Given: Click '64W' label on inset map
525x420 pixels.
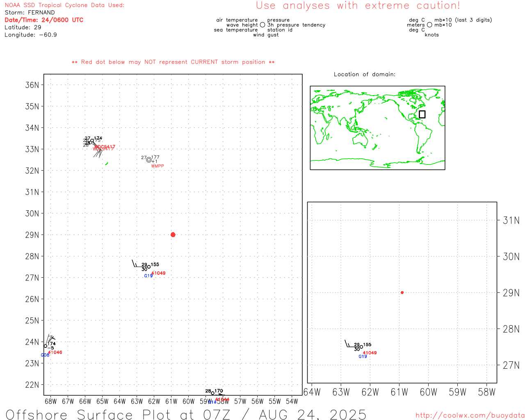Looking at the screenshot, I should point(312,392).
